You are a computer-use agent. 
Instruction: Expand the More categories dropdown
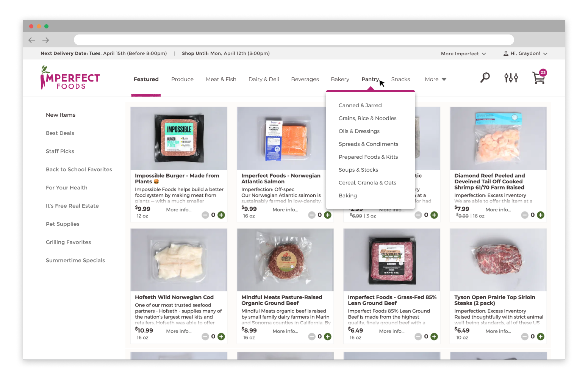click(436, 79)
